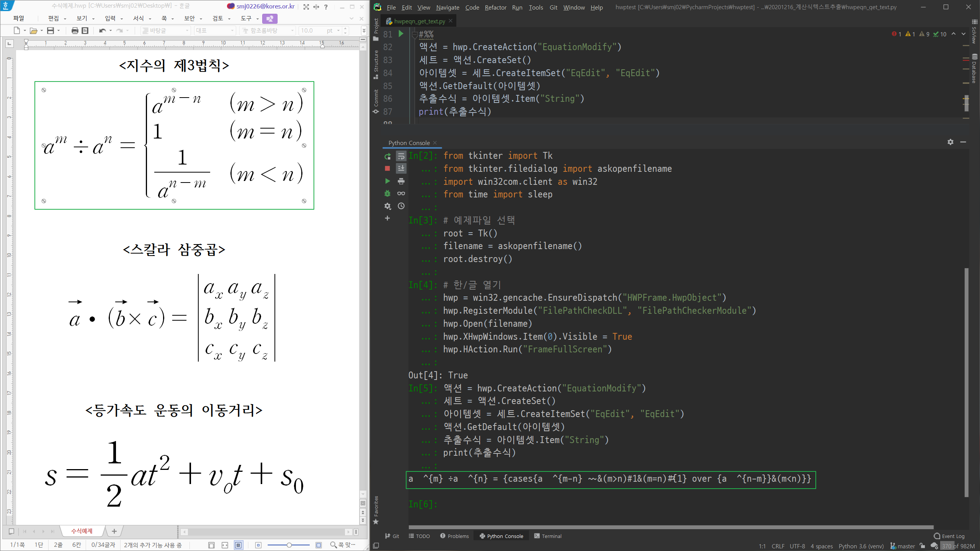Stop the running console process

click(387, 168)
